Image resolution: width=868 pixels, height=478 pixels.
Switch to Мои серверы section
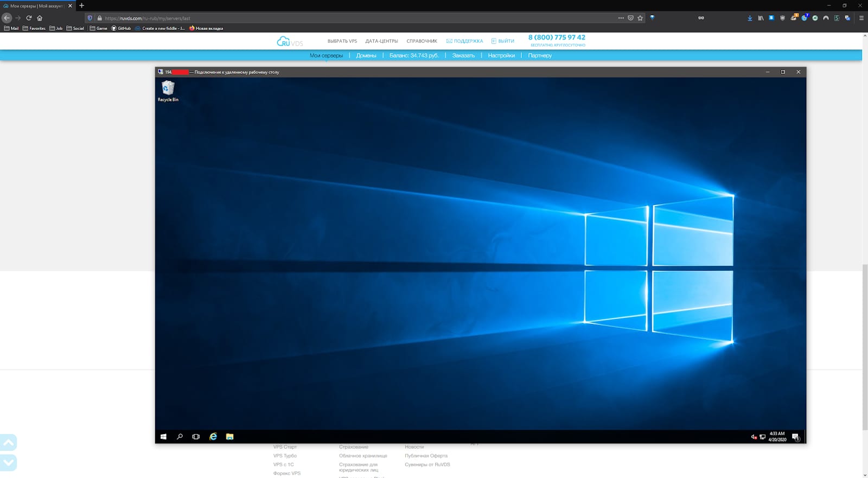click(x=326, y=55)
